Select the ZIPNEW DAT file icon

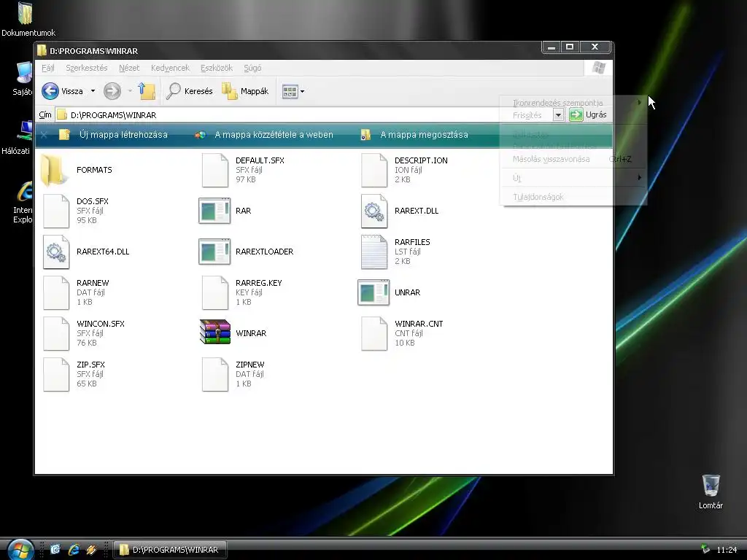pyautogui.click(x=215, y=375)
